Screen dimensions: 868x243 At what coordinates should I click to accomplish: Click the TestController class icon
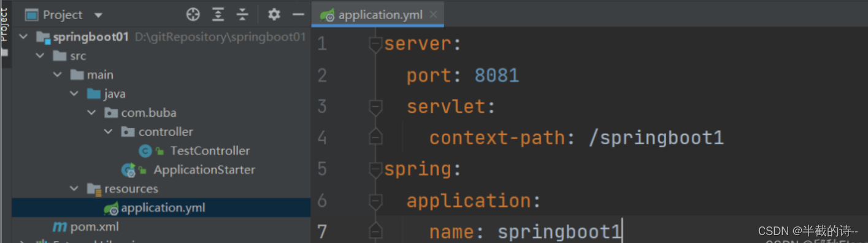pyautogui.click(x=145, y=151)
